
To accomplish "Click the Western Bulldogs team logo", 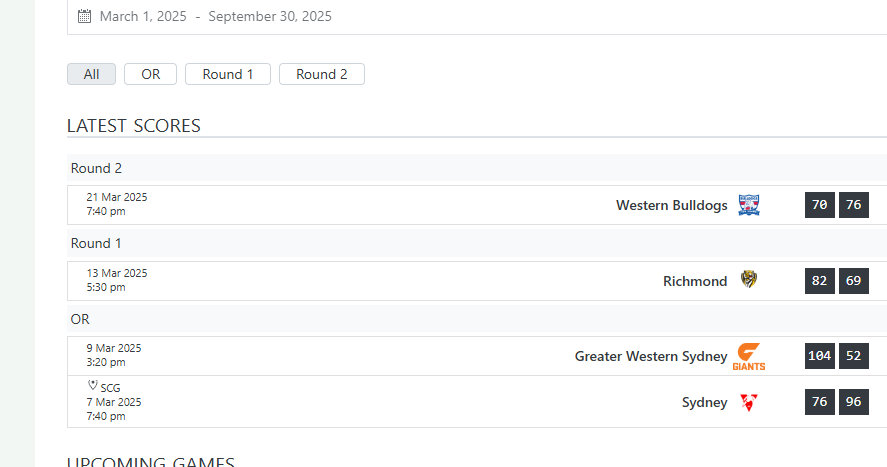I will click(749, 205).
